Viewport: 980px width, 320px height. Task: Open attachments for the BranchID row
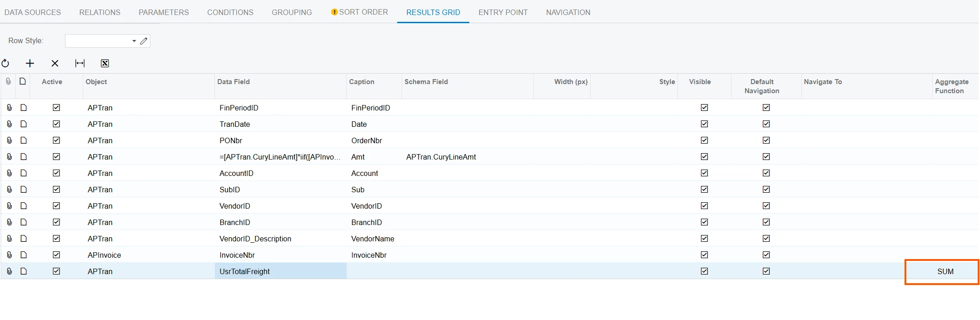[x=10, y=222]
